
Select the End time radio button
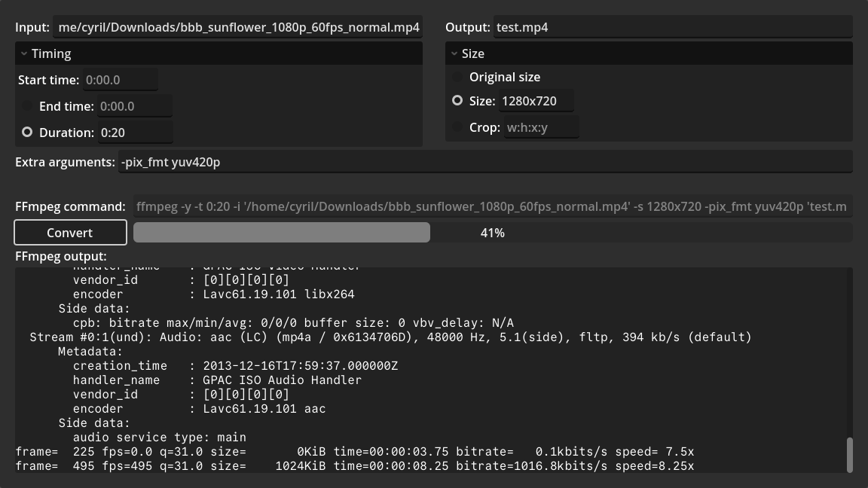27,106
